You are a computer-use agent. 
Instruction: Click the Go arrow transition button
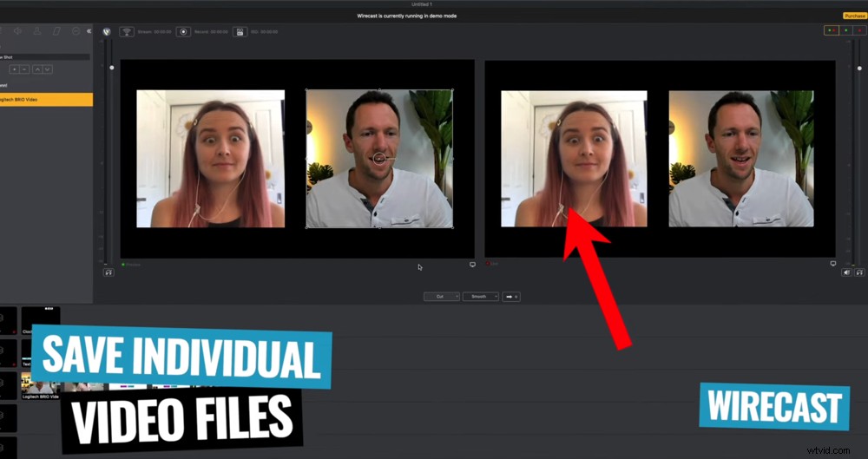511,297
